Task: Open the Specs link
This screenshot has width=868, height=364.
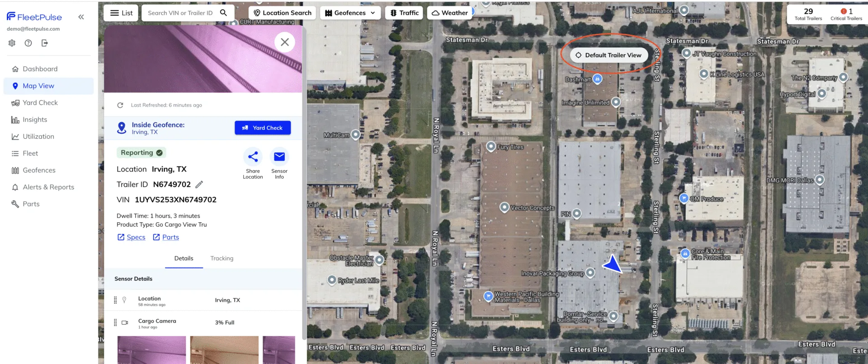Action: 132,237
